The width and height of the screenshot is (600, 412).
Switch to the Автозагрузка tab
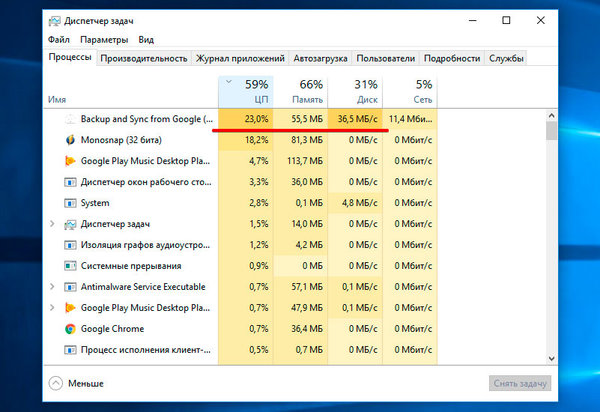(x=320, y=59)
